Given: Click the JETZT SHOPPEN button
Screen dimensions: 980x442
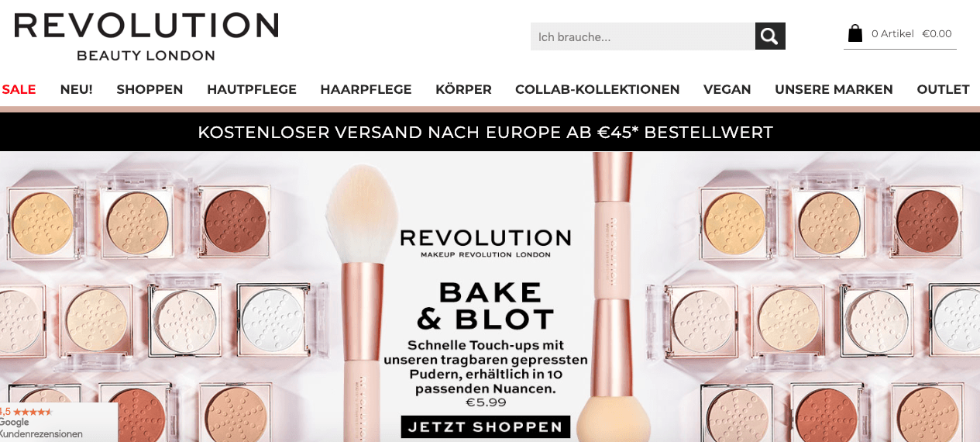Looking at the screenshot, I should [486, 427].
